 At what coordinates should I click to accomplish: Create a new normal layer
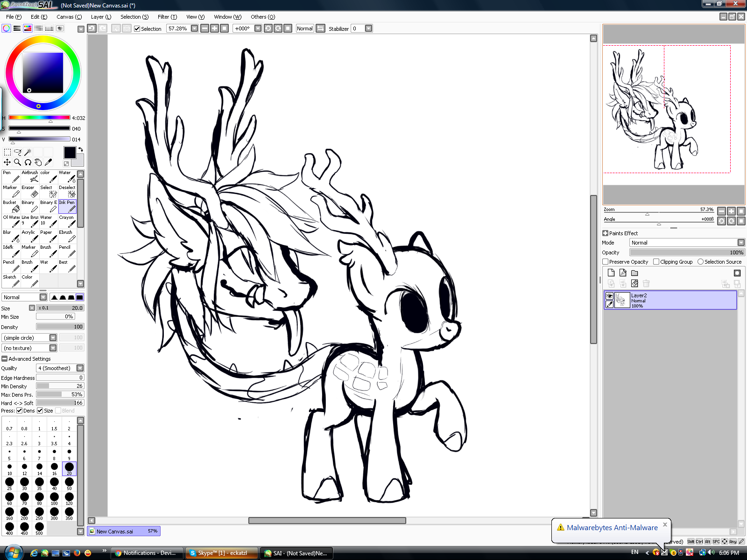coord(611,273)
